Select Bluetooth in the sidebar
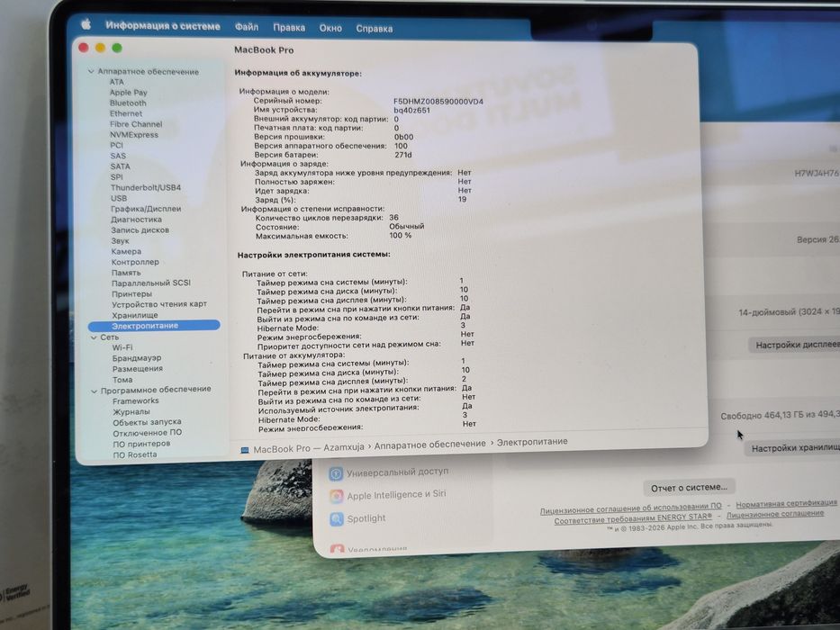Screen dimensions: 840x630 128,103
